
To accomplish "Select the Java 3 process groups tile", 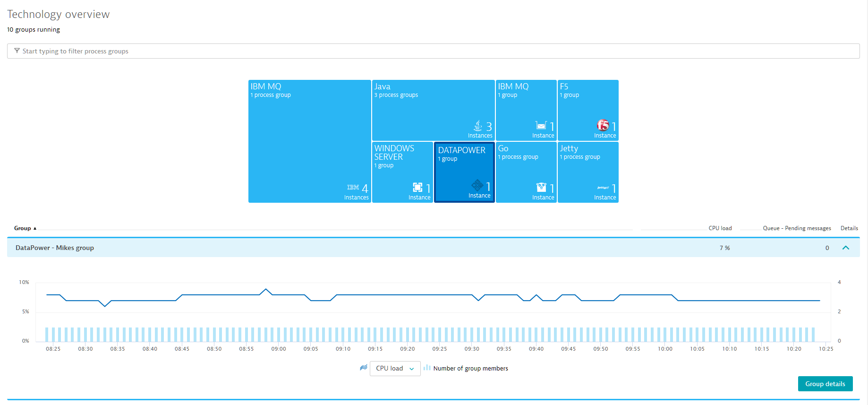I will pyautogui.click(x=434, y=110).
